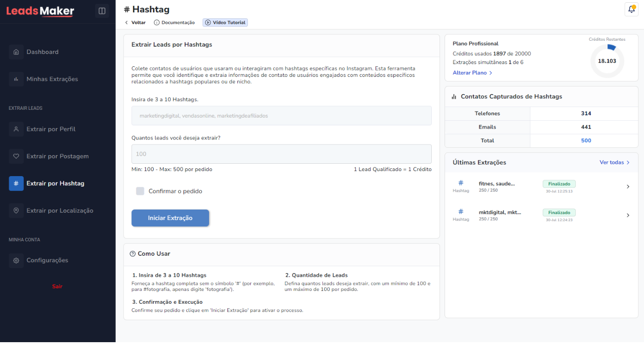The height and width of the screenshot is (344, 644).
Task: Click the Vídeo Tutorial button
Action: tap(225, 22)
